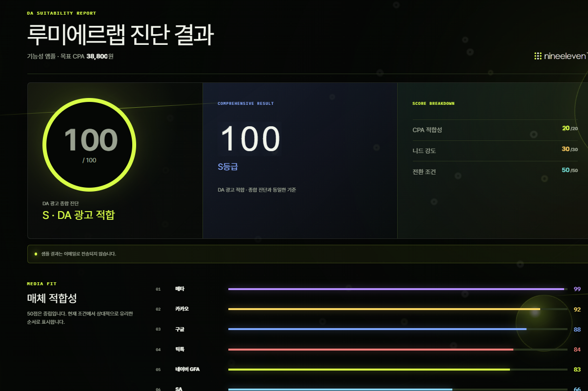
Task: Click rank number 03 beside 구글
Action: tap(158, 330)
